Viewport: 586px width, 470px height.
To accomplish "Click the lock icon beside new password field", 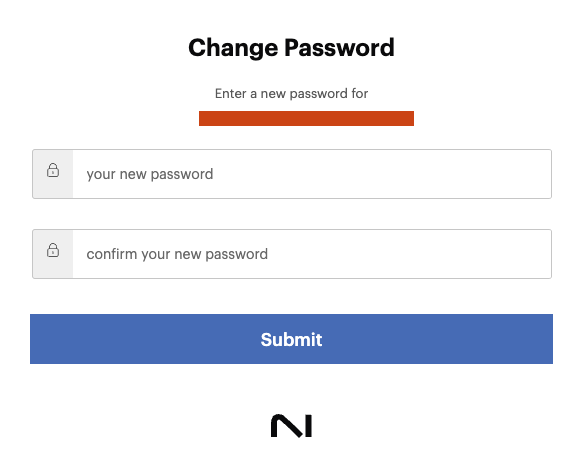I will pyautogui.click(x=53, y=170).
